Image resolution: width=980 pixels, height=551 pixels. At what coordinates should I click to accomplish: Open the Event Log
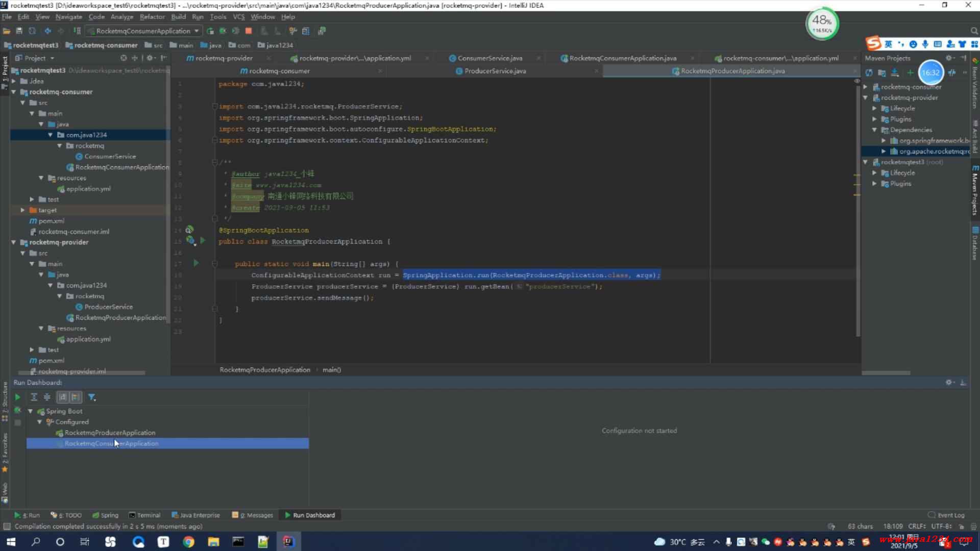pyautogui.click(x=946, y=515)
